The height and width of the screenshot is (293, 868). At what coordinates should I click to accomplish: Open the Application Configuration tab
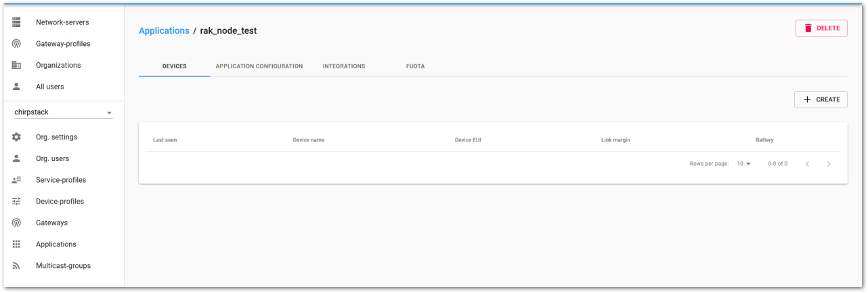click(259, 66)
